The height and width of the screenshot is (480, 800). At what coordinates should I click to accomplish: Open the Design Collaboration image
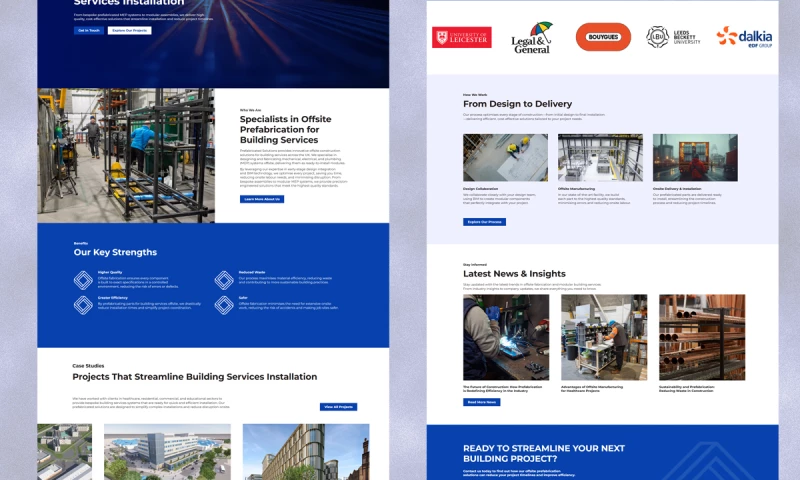[505, 157]
